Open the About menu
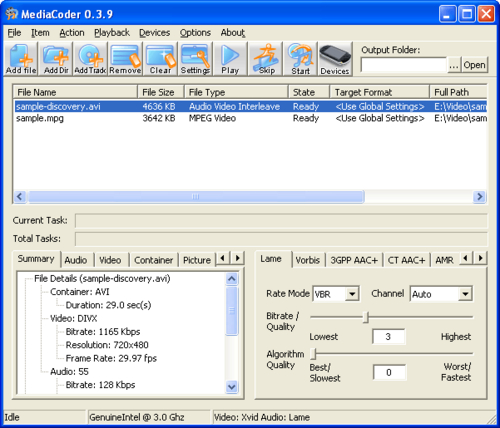Screen dimensions: 500x428 pyautogui.click(x=233, y=33)
